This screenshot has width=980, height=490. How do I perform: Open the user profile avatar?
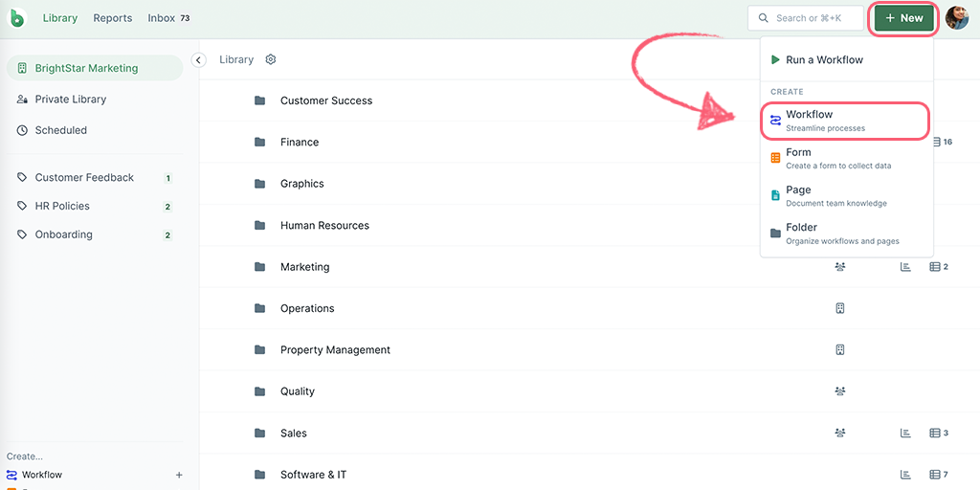[956, 18]
